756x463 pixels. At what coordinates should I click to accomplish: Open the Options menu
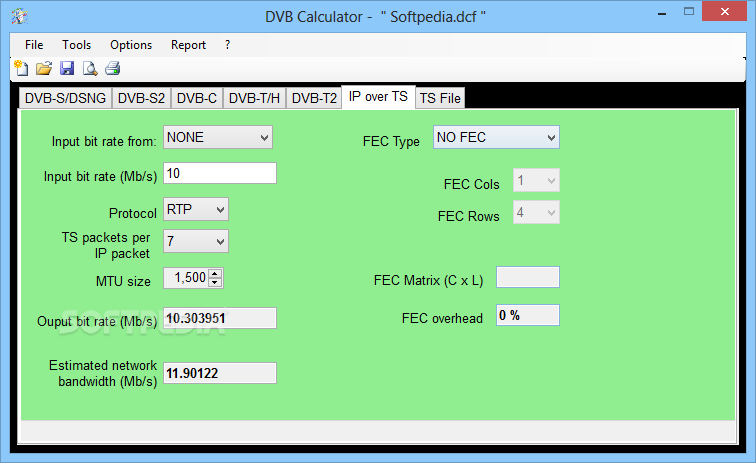[x=131, y=45]
